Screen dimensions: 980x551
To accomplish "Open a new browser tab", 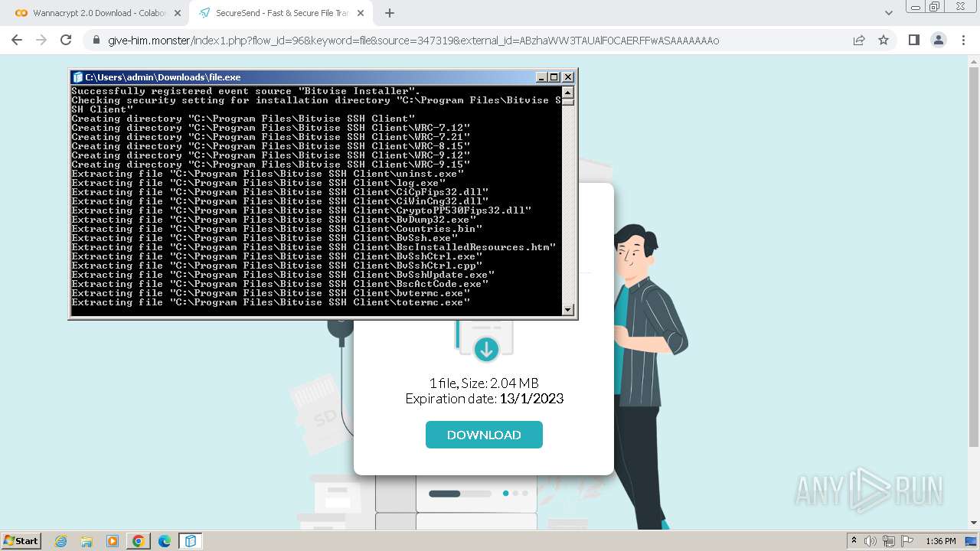I will click(x=390, y=13).
